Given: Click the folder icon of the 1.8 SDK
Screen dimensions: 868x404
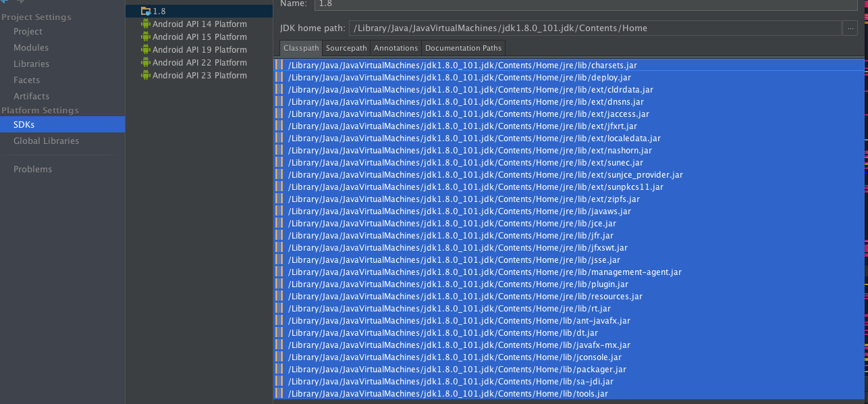Looking at the screenshot, I should (145, 11).
